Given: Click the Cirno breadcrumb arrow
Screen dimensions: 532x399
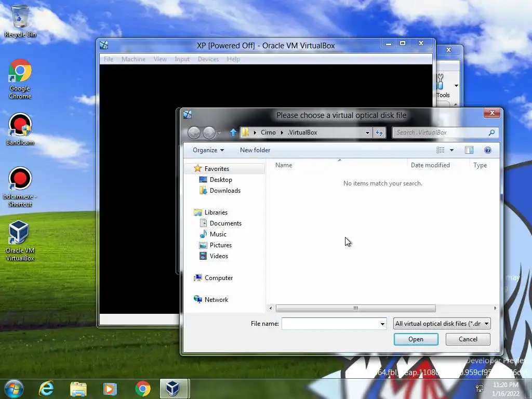Looking at the screenshot, I should tap(282, 132).
